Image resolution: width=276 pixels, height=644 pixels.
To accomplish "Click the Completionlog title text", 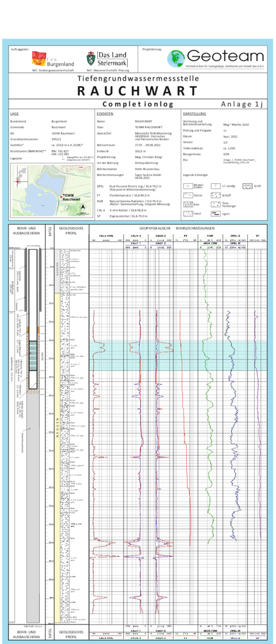I will [138, 104].
